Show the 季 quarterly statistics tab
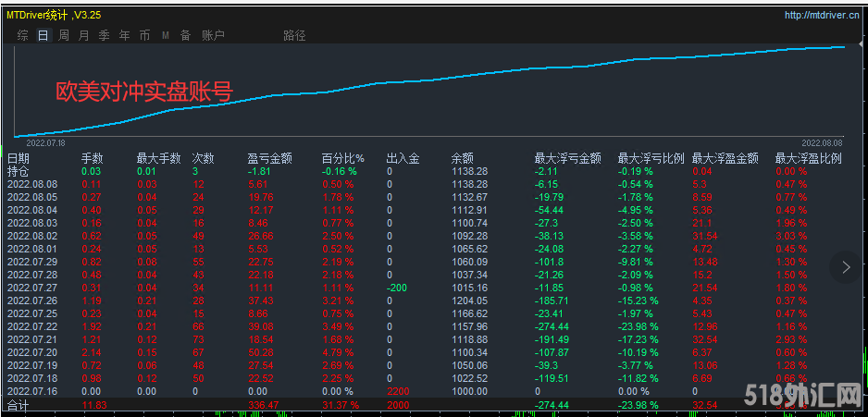868x417 pixels. click(x=104, y=35)
